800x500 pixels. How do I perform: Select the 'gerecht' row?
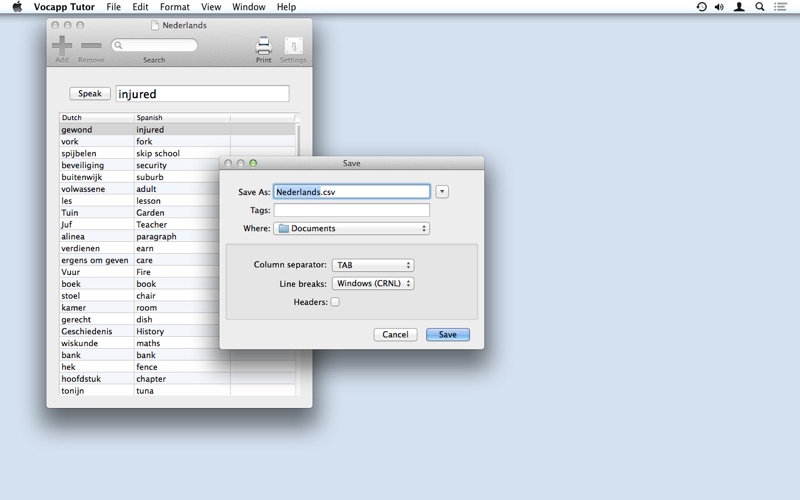[x=140, y=319]
